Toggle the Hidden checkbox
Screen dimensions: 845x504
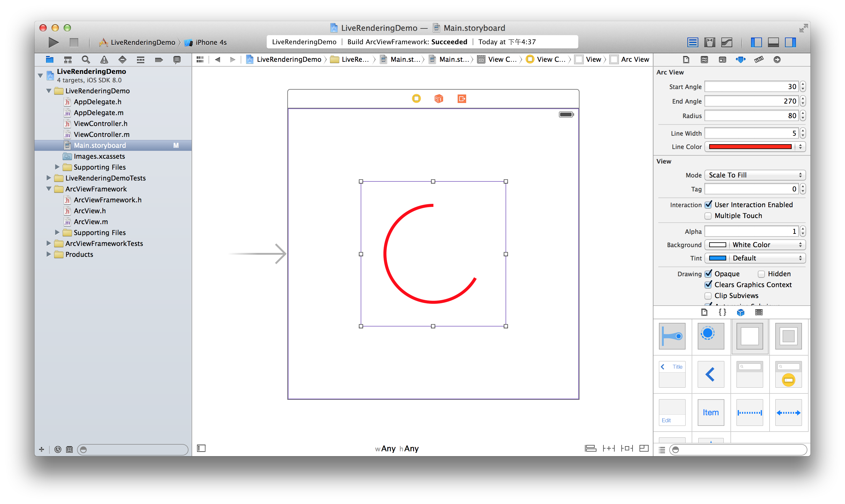click(761, 274)
